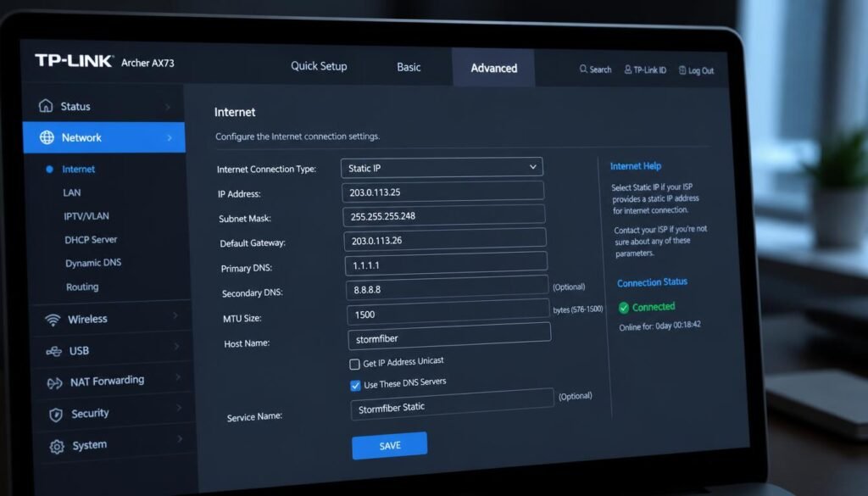868x496 pixels.
Task: Click the USB icon in sidebar
Action: 53,352
